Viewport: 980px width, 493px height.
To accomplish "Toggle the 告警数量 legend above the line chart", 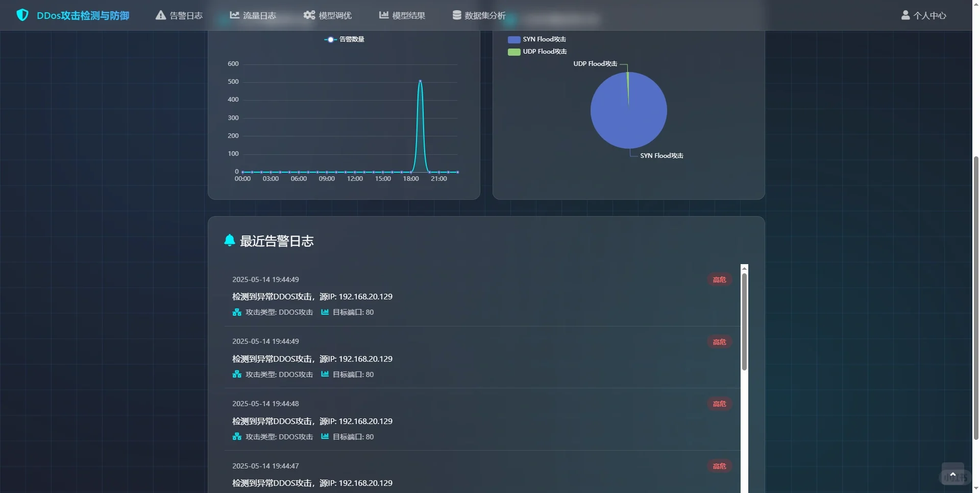I will 344,39.
